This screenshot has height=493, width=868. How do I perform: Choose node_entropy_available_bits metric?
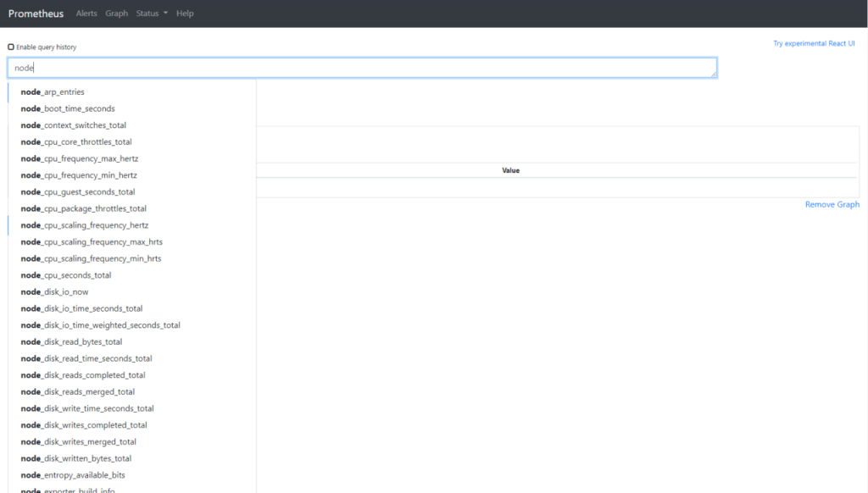(x=132, y=474)
